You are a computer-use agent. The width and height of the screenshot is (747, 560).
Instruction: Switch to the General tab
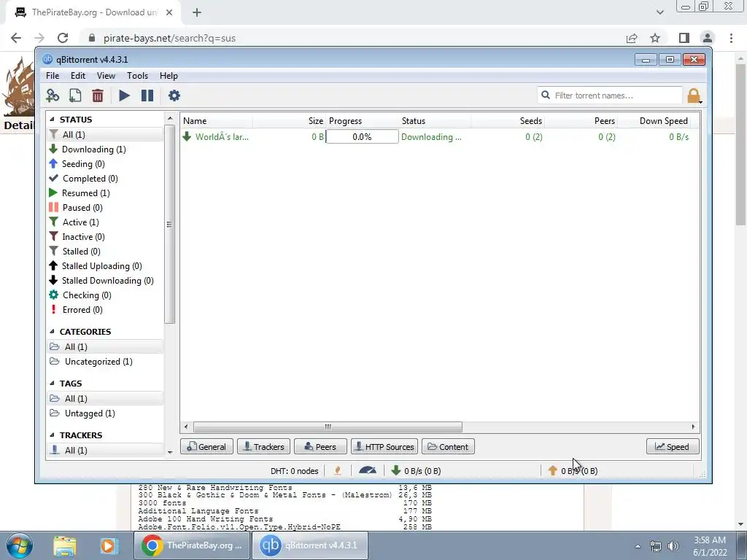[206, 447]
